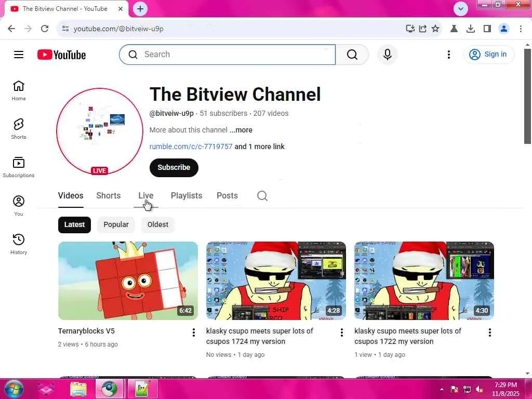Click the YouTube logo
The height and width of the screenshot is (399, 532).
click(x=61, y=55)
